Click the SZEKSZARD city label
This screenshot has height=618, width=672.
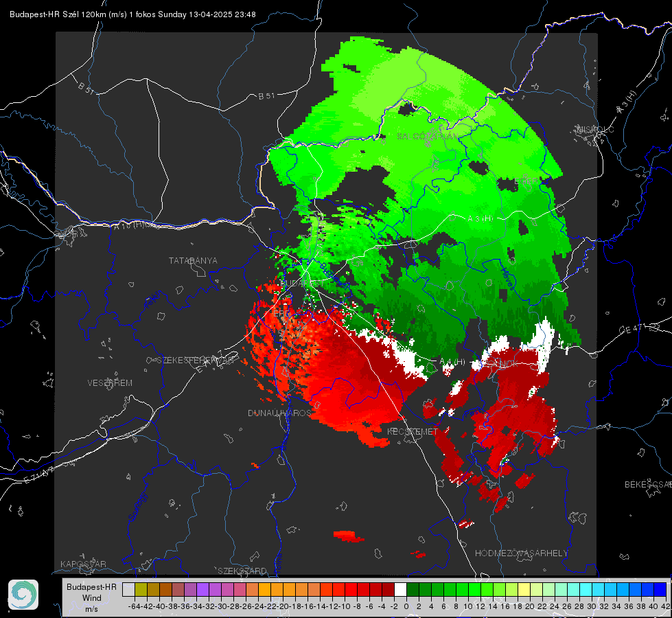click(242, 571)
